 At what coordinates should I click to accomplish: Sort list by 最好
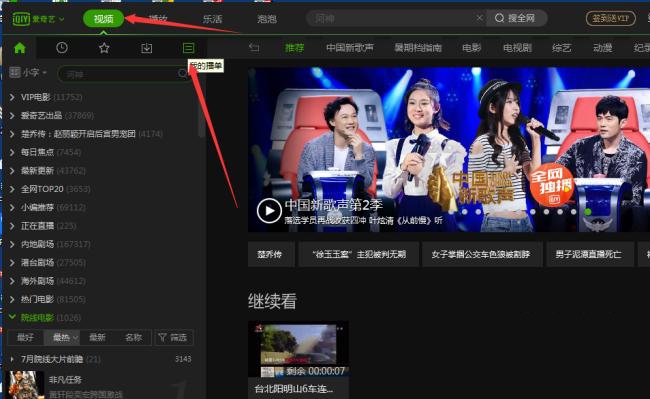(x=26, y=338)
